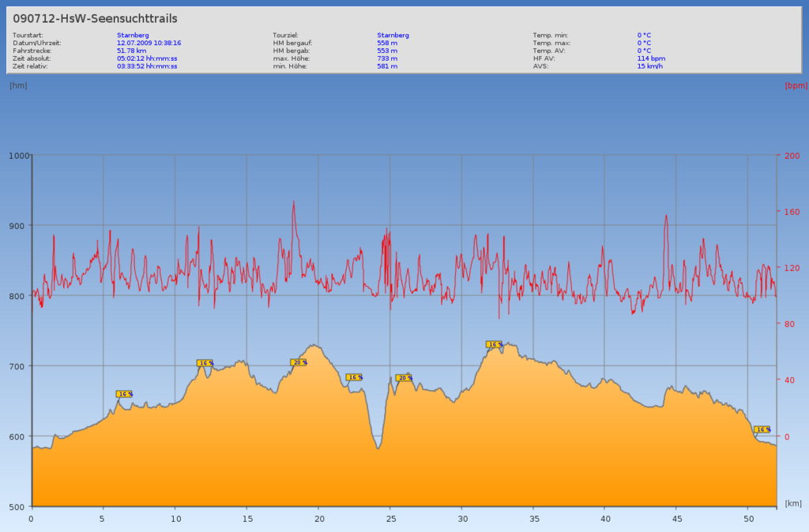
Task: Click the HM bergauf: label
Action: (x=292, y=43)
